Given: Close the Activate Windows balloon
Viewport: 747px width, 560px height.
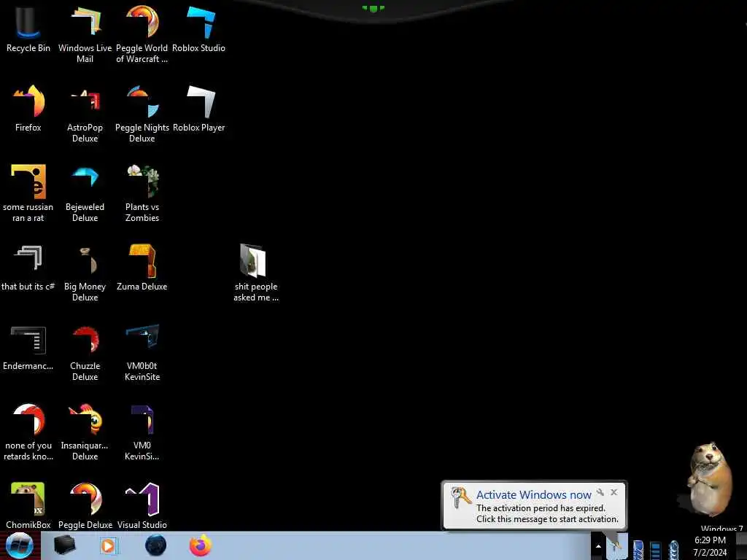Looking at the screenshot, I should [614, 492].
